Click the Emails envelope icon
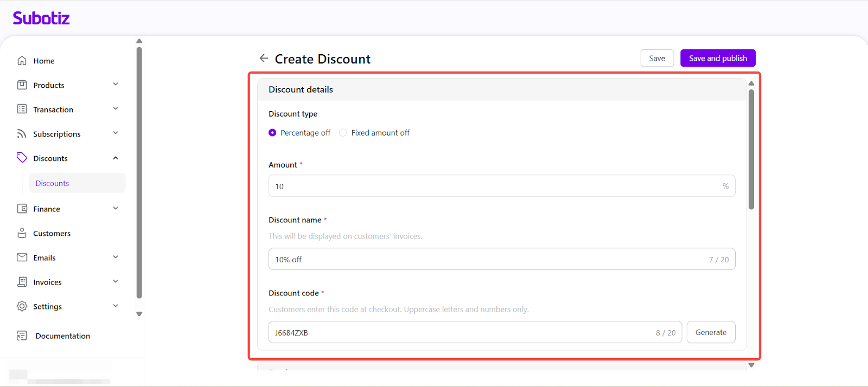868x387 pixels. 22,257
